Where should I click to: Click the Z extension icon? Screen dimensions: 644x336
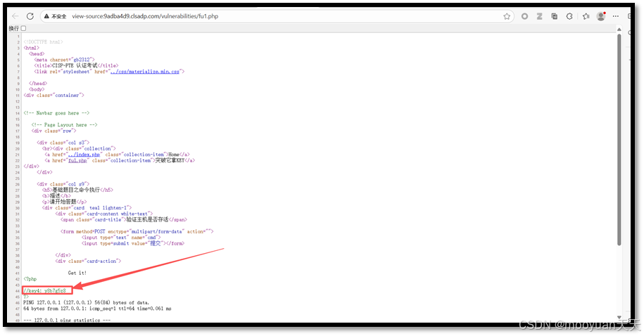click(539, 16)
